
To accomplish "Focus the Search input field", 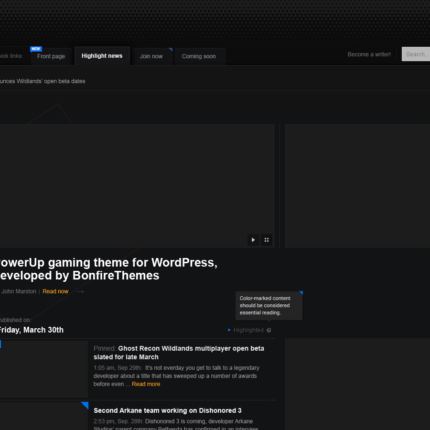I will (416, 54).
